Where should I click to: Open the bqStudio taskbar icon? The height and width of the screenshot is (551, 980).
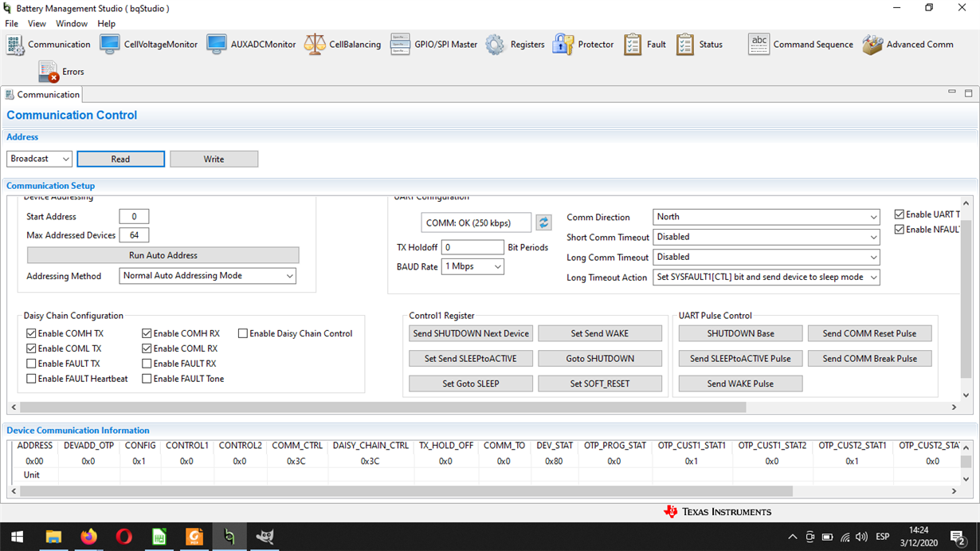pos(229,537)
